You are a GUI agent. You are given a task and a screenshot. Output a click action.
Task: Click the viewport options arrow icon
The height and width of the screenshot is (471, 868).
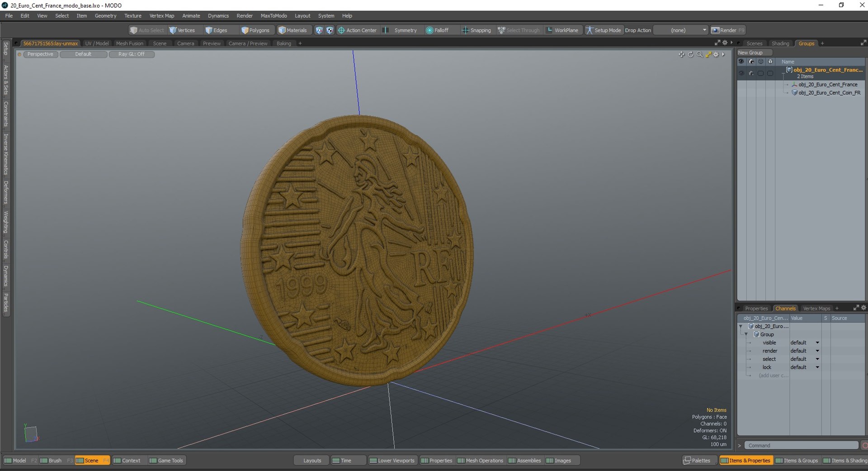[x=723, y=54]
